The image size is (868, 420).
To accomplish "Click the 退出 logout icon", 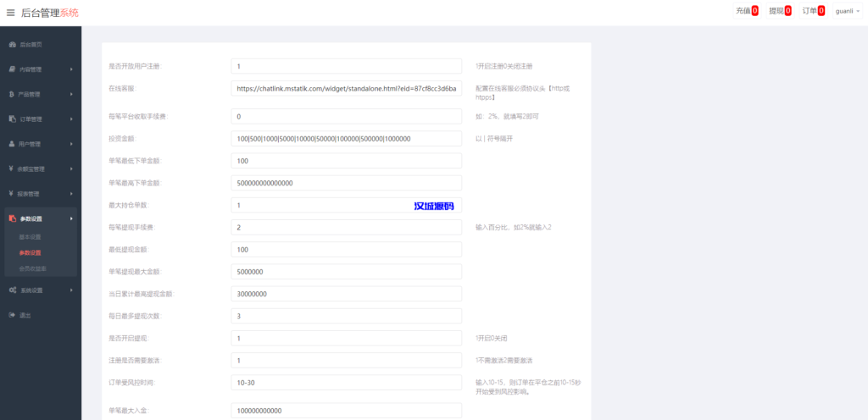I will click(x=12, y=315).
